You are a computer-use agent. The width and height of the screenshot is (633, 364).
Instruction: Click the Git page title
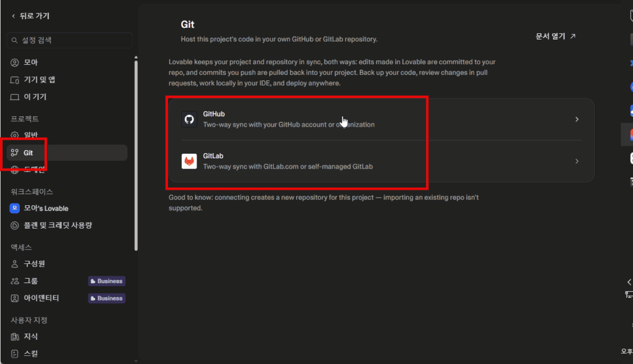(188, 25)
